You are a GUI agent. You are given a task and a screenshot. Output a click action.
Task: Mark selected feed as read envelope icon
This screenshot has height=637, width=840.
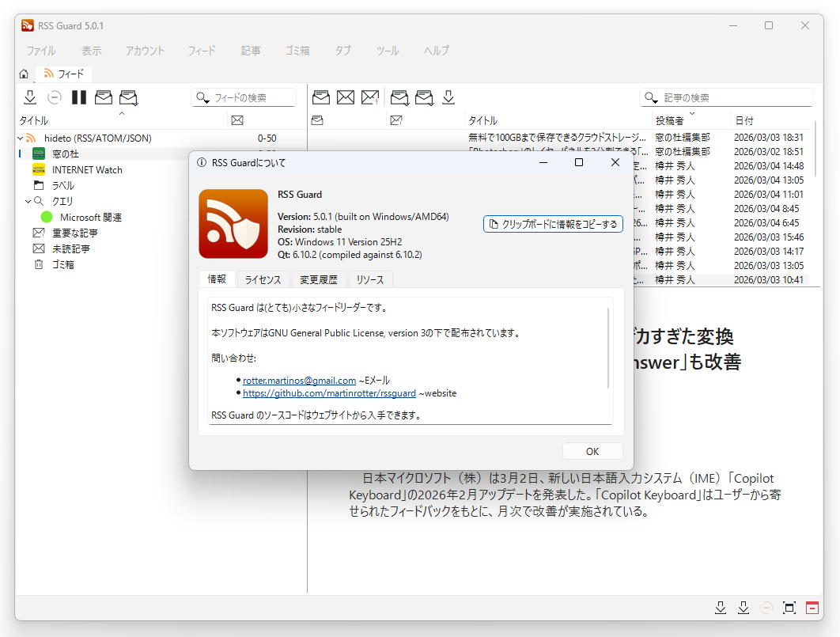tap(103, 97)
